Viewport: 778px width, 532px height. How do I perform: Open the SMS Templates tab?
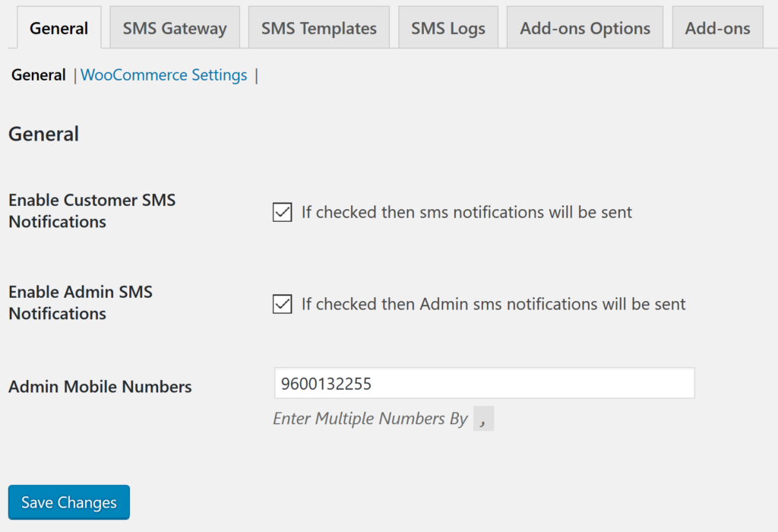[x=318, y=28]
